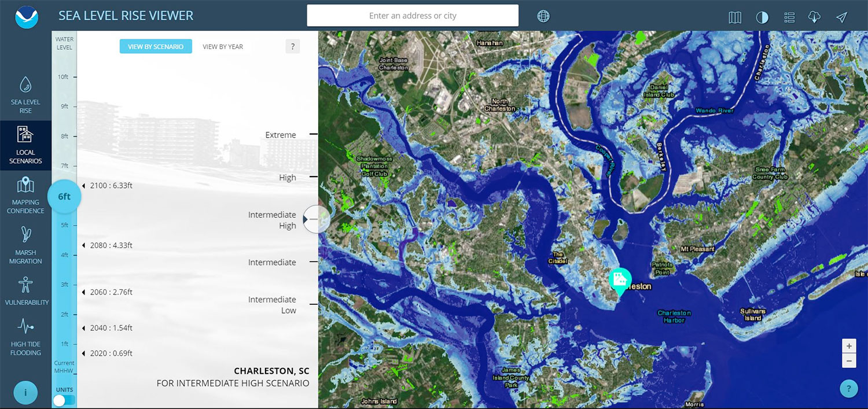Expand the 2100 : 6.33ft projection arrow
Image resolution: width=868 pixels, height=409 pixels.
coord(83,185)
